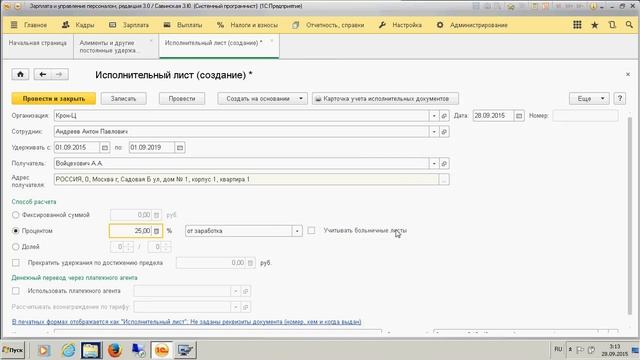
Task: Open calendar for withholding end date
Action: [180, 147]
